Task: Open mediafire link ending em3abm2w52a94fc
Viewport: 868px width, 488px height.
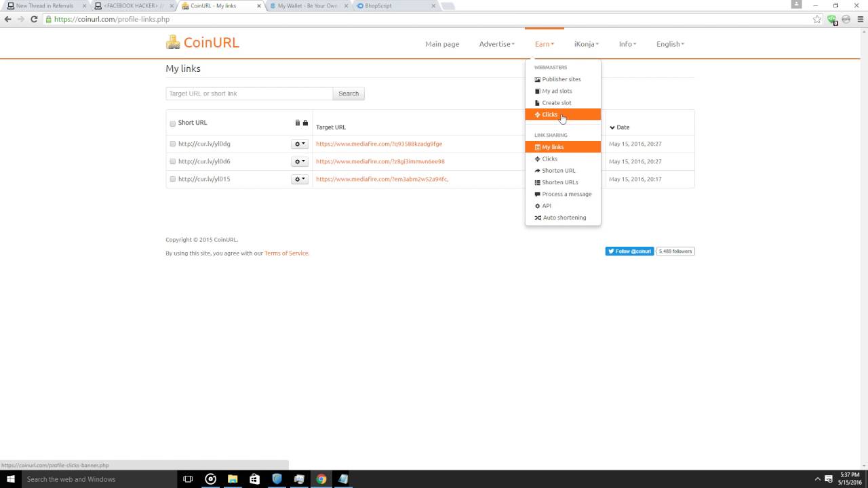Action: [382, 179]
